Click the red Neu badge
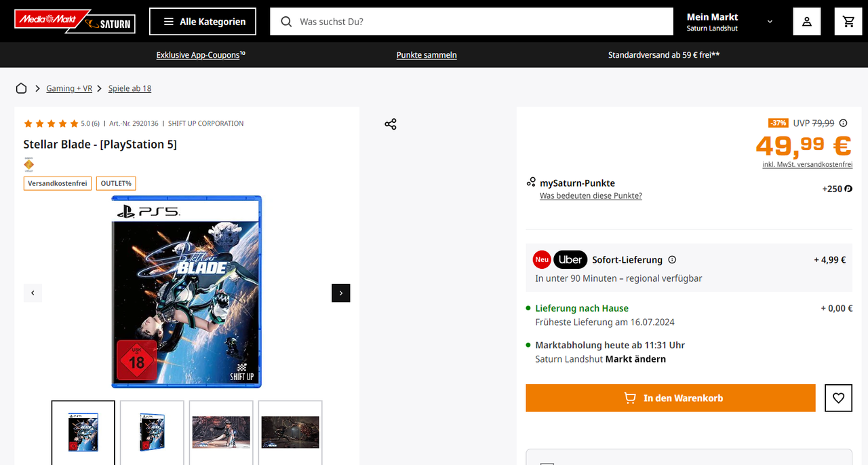The height and width of the screenshot is (465, 868). (x=542, y=259)
